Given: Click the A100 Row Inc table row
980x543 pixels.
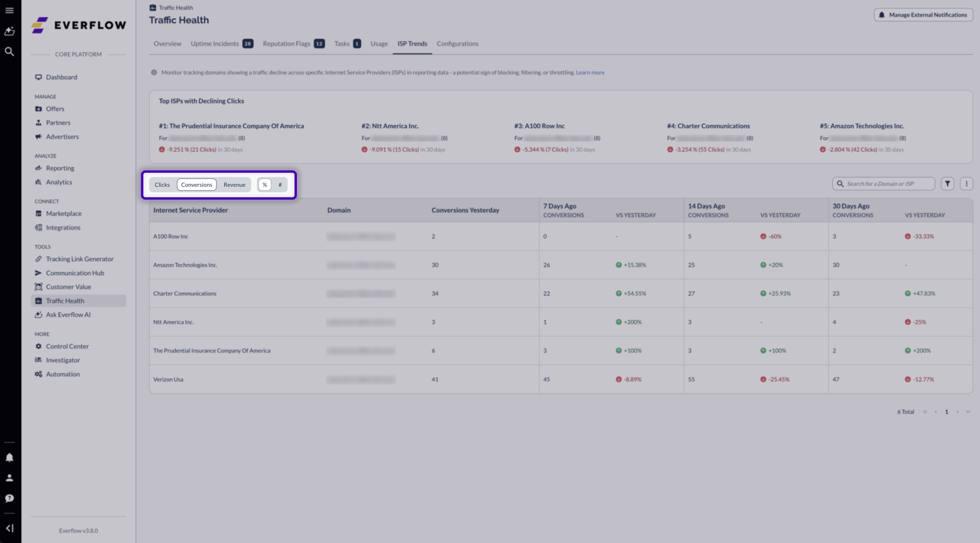Looking at the screenshot, I should (x=561, y=237).
